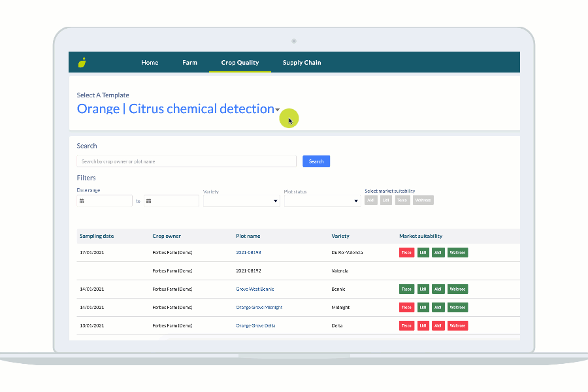588x392 pixels.
Task: Open the start date calendar icon
Action: 82,201
